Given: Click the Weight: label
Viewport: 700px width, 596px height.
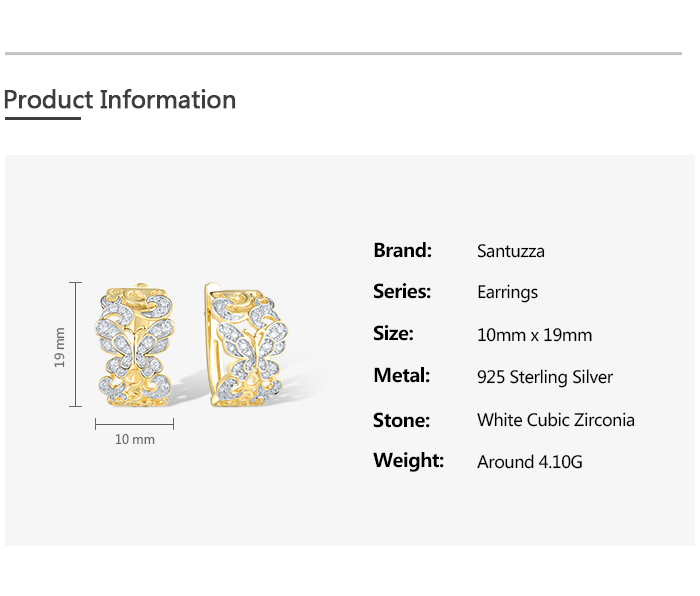Looking at the screenshot, I should pos(408,461).
